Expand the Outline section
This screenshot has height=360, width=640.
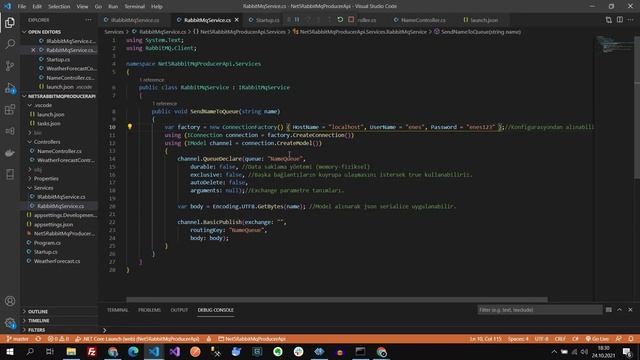pyautogui.click(x=38, y=311)
